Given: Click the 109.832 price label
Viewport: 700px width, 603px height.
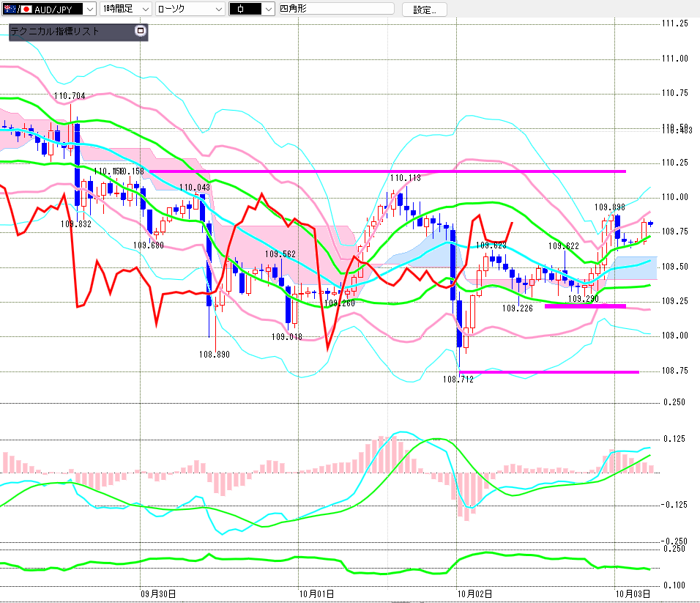Looking at the screenshot, I should 76,224.
